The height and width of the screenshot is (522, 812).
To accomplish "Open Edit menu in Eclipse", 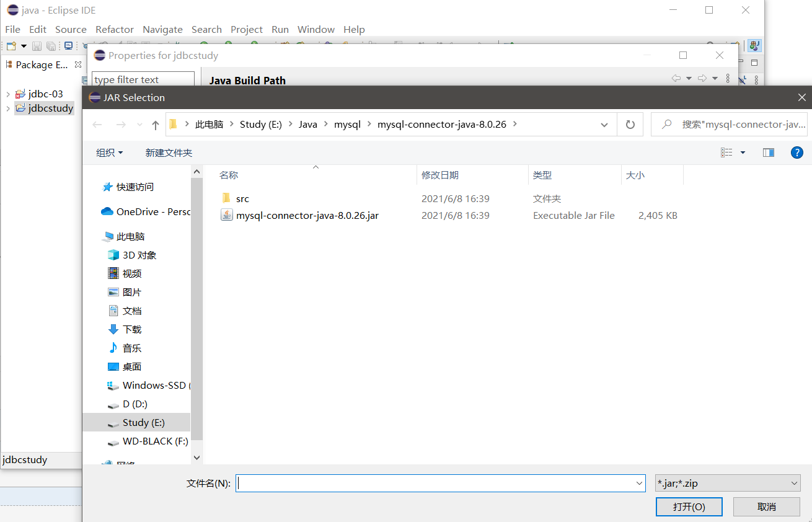I will click(x=38, y=29).
